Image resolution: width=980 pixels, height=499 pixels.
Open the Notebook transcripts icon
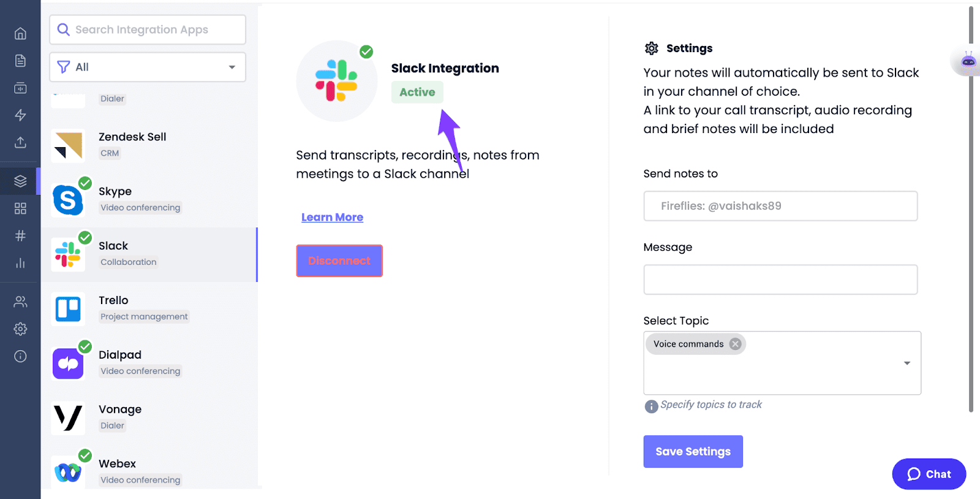pyautogui.click(x=20, y=61)
